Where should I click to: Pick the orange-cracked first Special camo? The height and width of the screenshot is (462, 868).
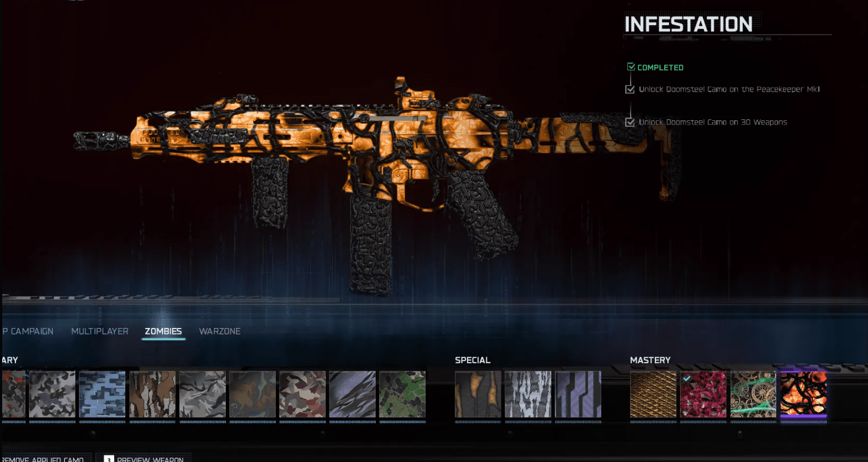coord(477,394)
